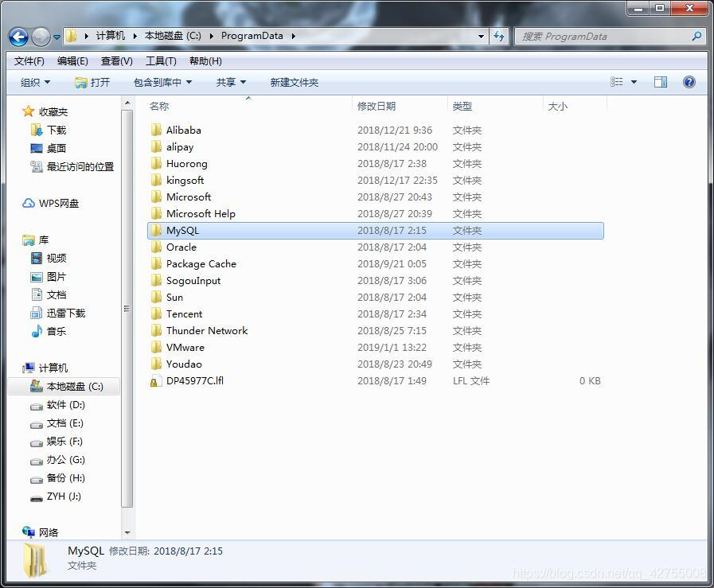714x588 pixels.
Task: Select the VMware folder icon
Action: [156, 347]
